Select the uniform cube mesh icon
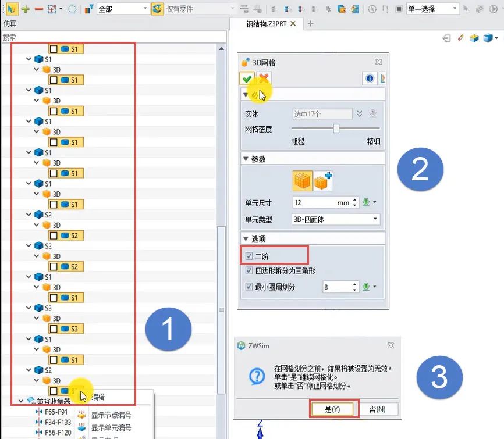The image size is (504, 439). (x=303, y=181)
